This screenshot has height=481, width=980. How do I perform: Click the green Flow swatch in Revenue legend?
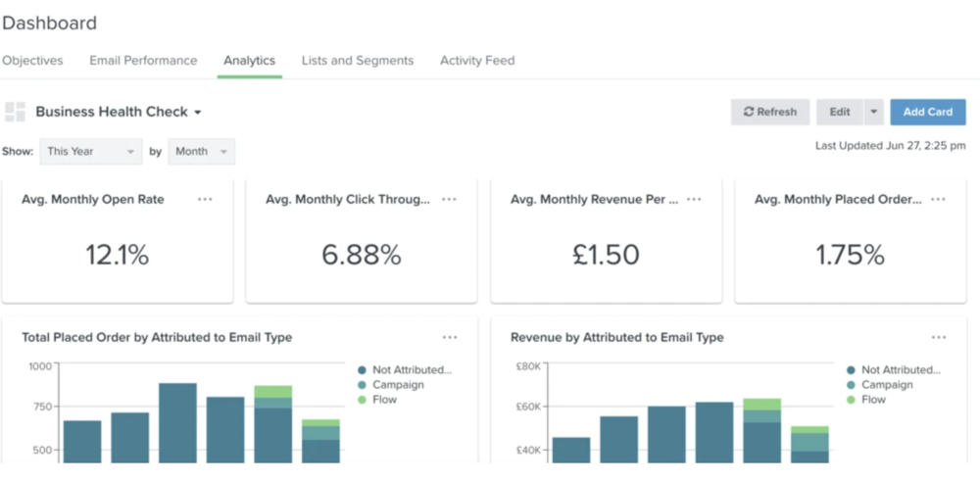pyautogui.click(x=852, y=400)
